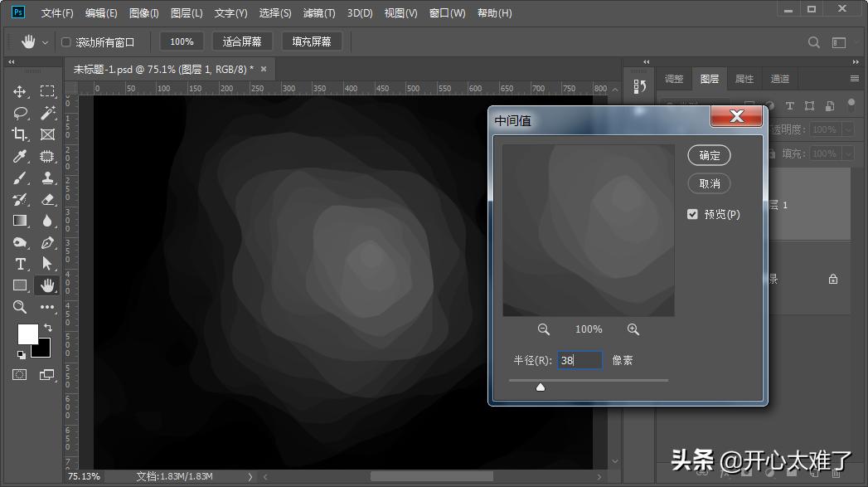Select the Eyedropper tool
Screen dimensions: 868x487
(20, 156)
